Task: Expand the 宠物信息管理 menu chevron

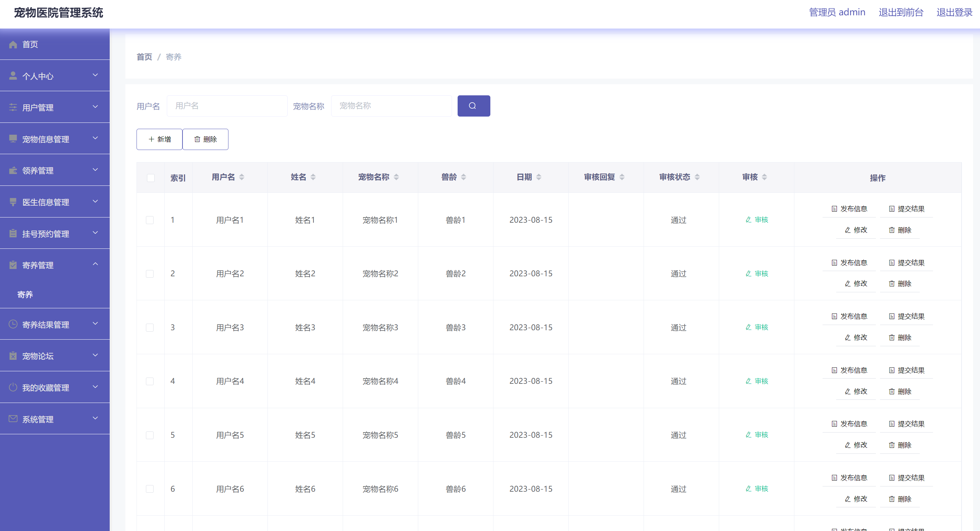Action: coord(95,138)
